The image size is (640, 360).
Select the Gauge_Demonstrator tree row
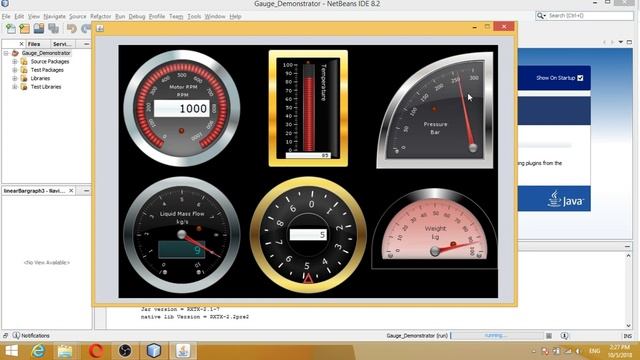(x=46, y=53)
